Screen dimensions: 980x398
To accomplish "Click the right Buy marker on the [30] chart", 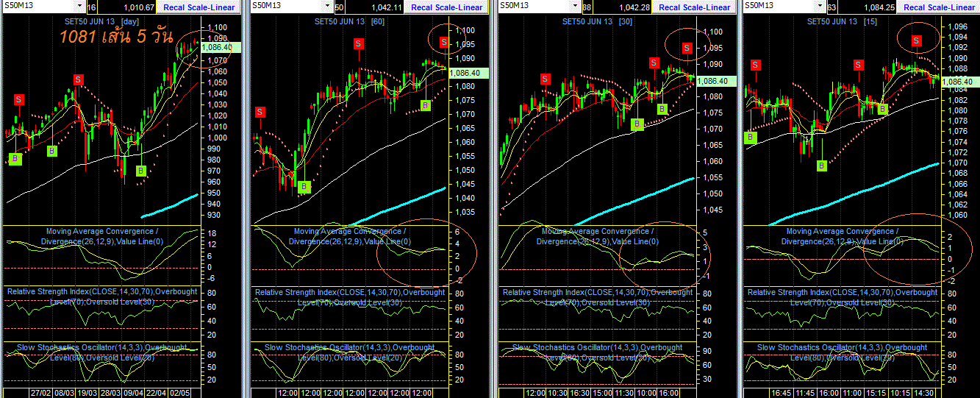I will 662,109.
